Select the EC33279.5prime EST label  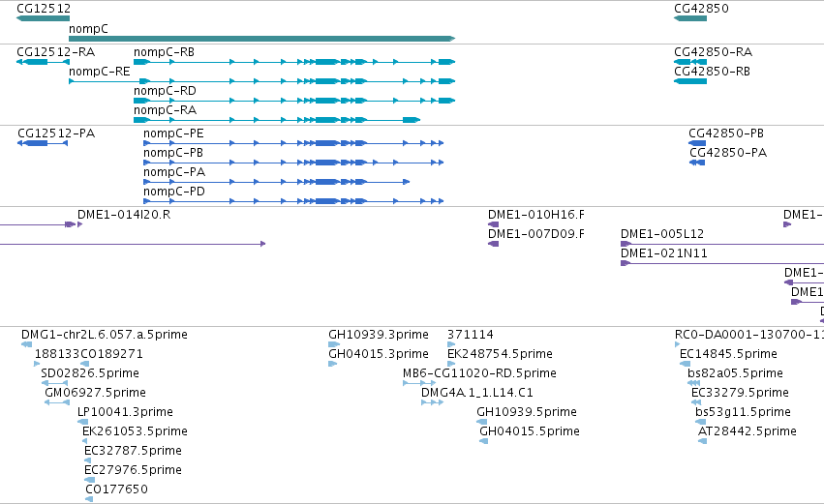coord(740,393)
